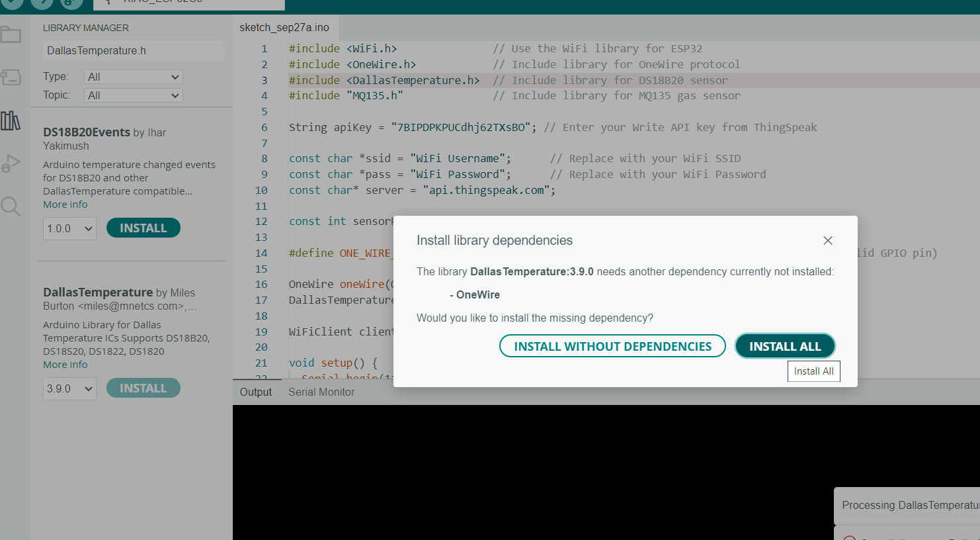The height and width of the screenshot is (540, 980).
Task: Click the '#include "MQ135.h"' code line
Action: [x=346, y=95]
